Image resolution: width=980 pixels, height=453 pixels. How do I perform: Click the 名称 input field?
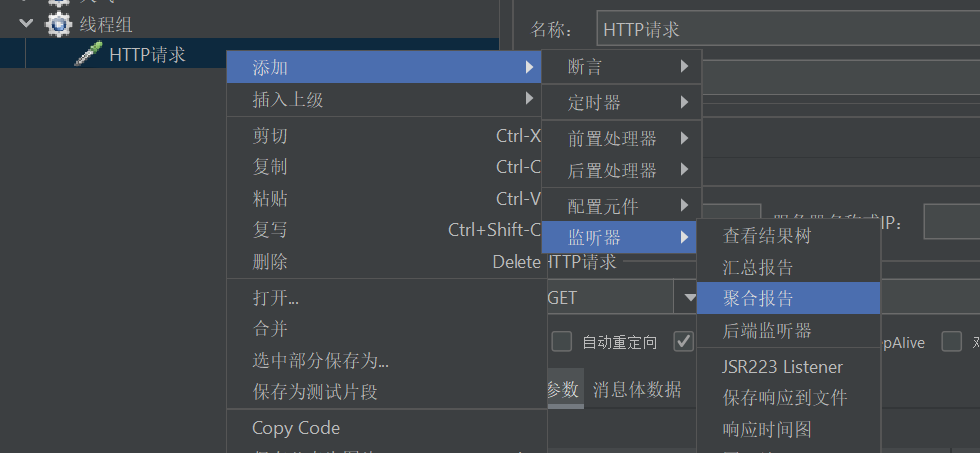[x=788, y=29]
